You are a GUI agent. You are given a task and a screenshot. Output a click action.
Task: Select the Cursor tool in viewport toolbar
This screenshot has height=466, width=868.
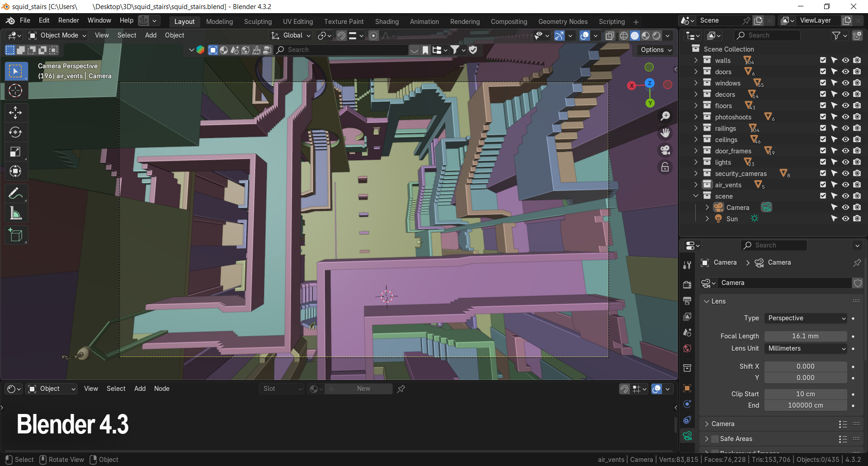(x=16, y=91)
